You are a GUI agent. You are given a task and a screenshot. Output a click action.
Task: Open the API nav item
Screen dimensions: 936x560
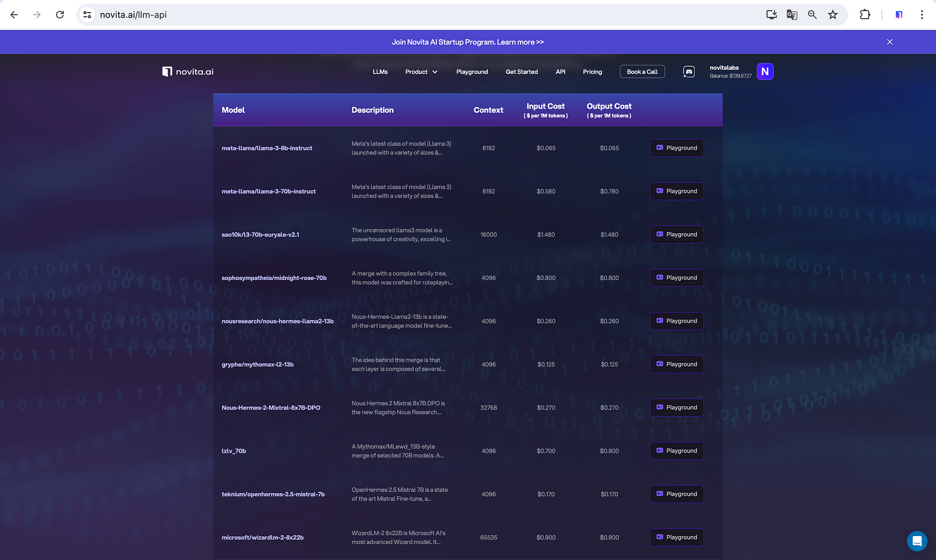coord(560,72)
